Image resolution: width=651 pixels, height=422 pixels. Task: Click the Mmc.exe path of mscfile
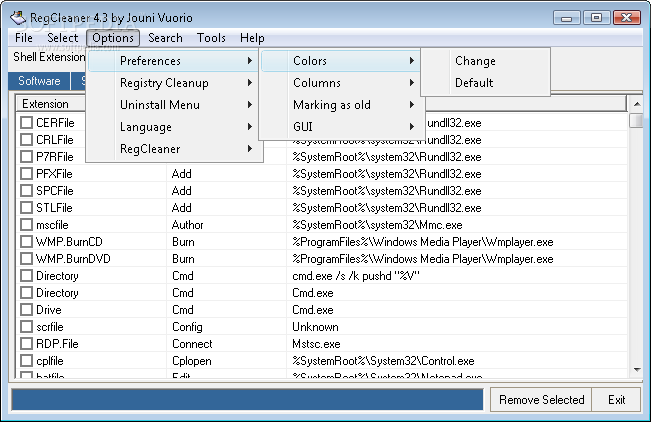[x=377, y=225]
